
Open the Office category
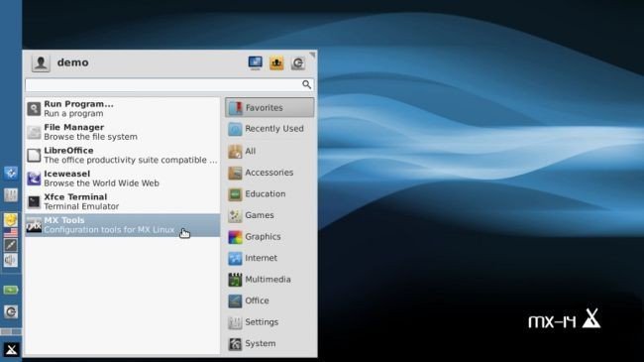269,301
